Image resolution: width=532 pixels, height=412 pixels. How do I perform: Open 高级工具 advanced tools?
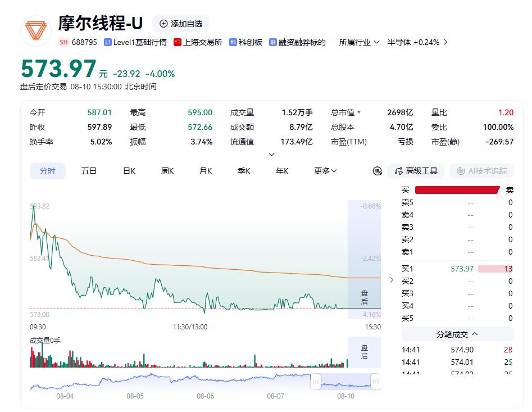click(x=416, y=171)
